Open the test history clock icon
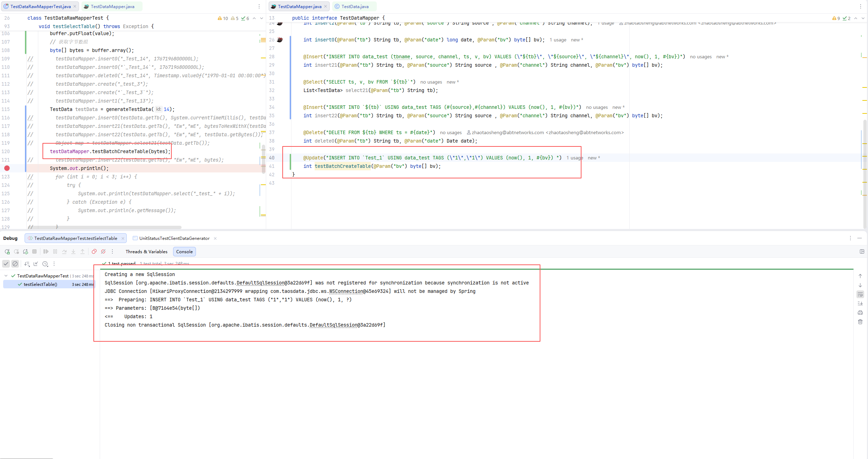Viewport: 868px width, 459px height. coord(45,264)
